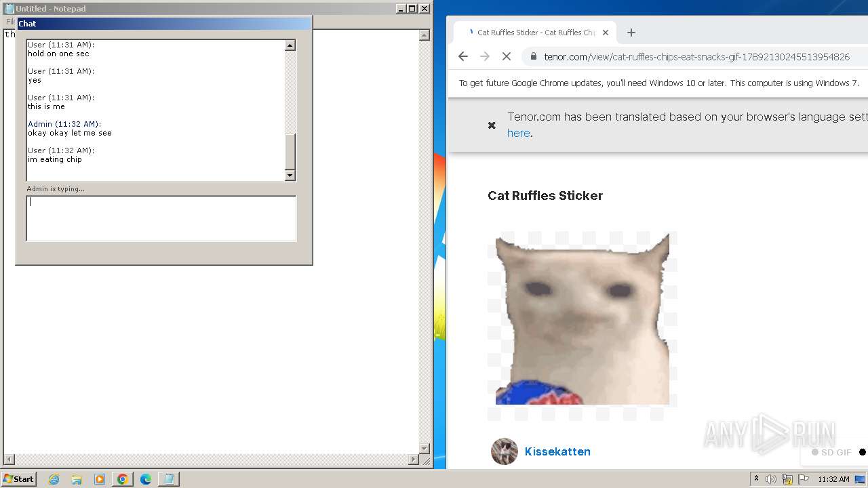The width and height of the screenshot is (868, 488).
Task: Click Notepad horizontal scrollbar left arrow
Action: pos(9,460)
